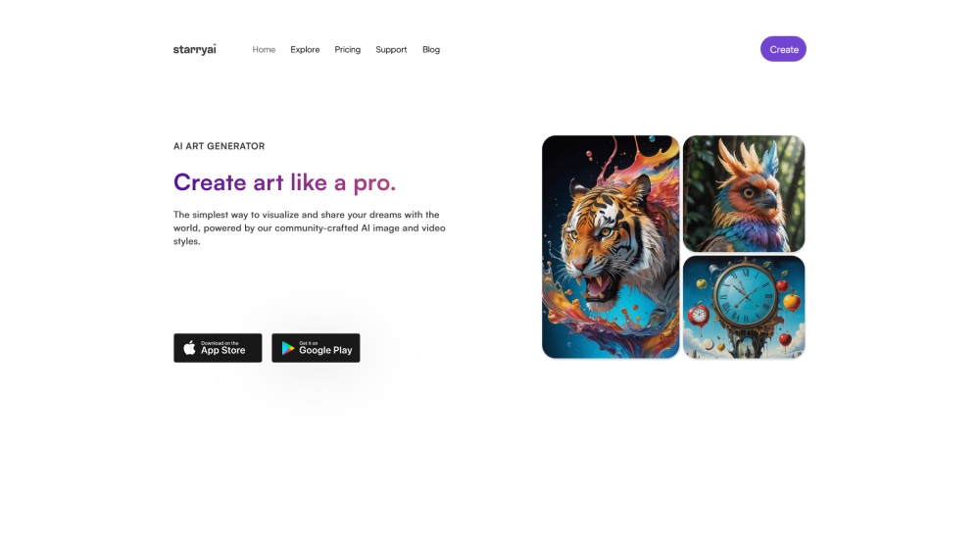
Task: Click the small red alarm clock in artwork
Action: click(x=698, y=315)
